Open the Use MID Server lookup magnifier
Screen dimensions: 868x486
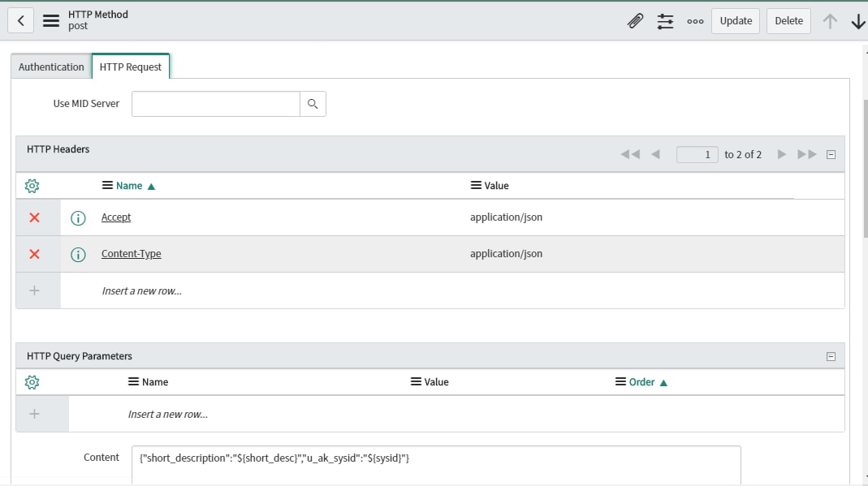313,104
